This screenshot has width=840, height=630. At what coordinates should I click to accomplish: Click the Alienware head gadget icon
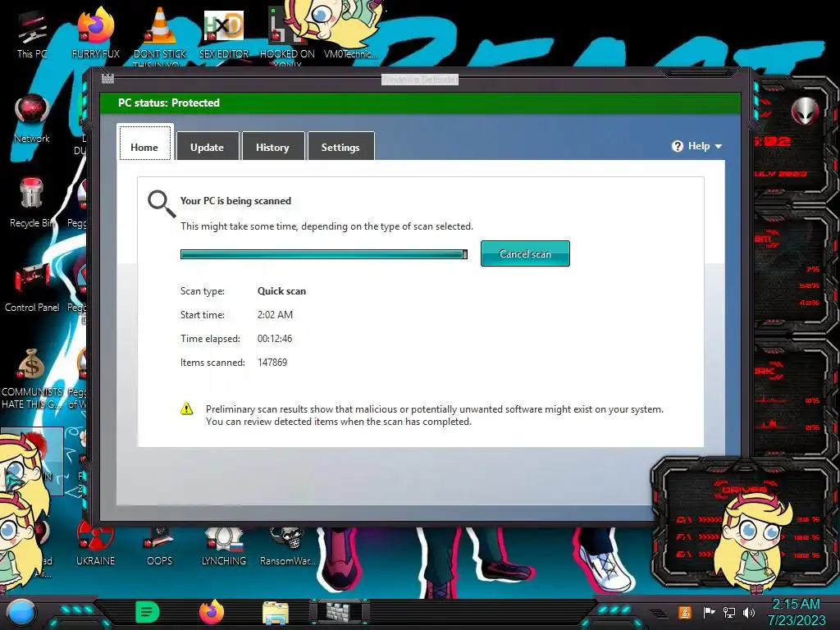click(x=806, y=112)
